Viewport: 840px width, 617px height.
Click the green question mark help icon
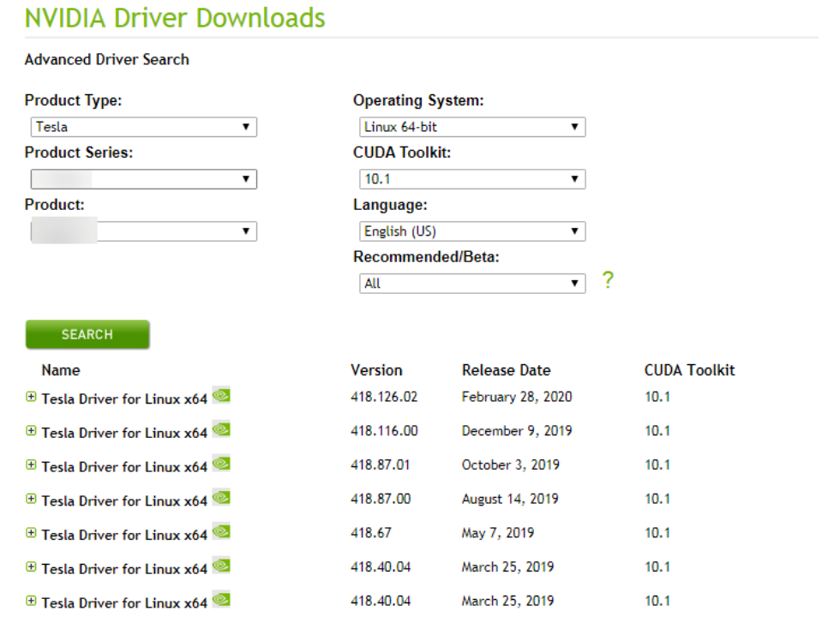click(x=608, y=279)
